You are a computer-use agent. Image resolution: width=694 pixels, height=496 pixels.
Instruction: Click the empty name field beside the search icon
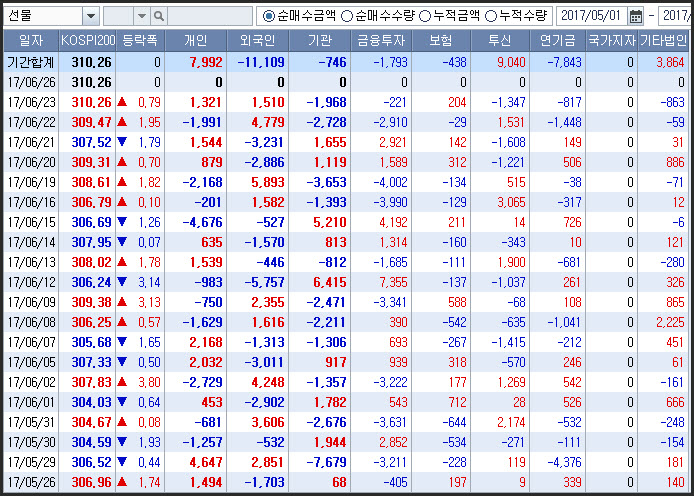click(210, 16)
